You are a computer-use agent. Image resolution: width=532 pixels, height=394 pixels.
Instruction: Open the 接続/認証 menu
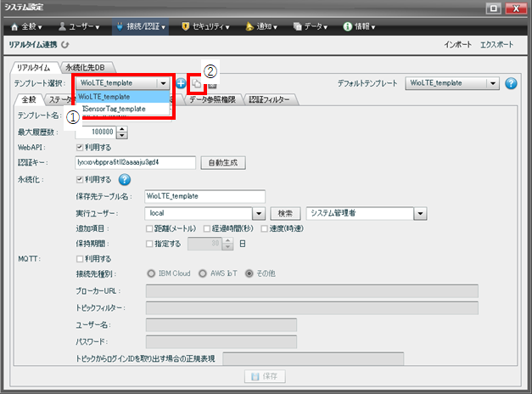pos(141,26)
